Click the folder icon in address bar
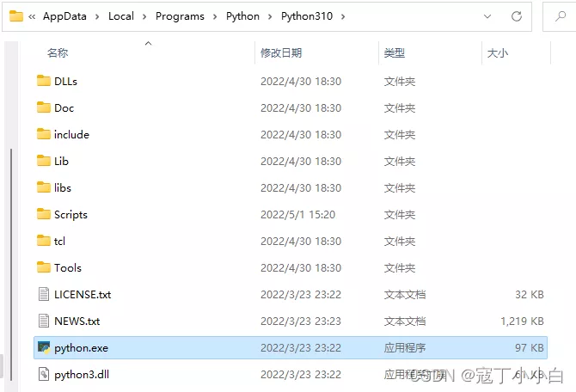 (x=15, y=16)
